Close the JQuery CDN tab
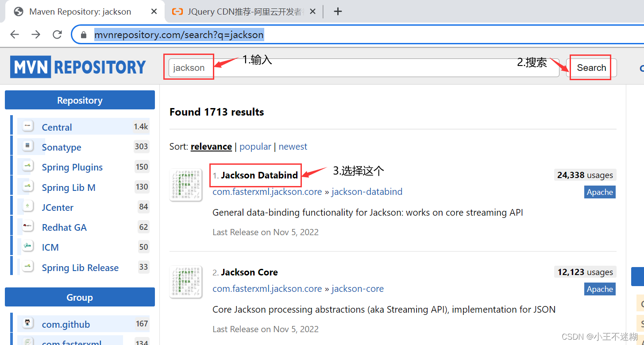Viewport: 644px width, 345px height. point(312,12)
